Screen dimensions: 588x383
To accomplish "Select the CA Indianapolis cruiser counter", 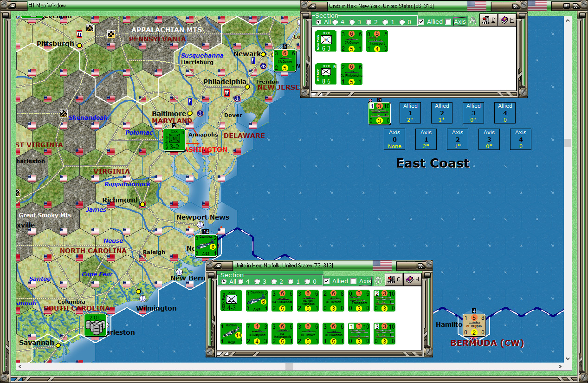I will coord(282,333).
